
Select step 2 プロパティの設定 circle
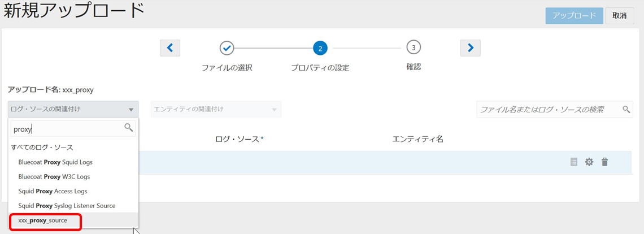click(x=320, y=48)
